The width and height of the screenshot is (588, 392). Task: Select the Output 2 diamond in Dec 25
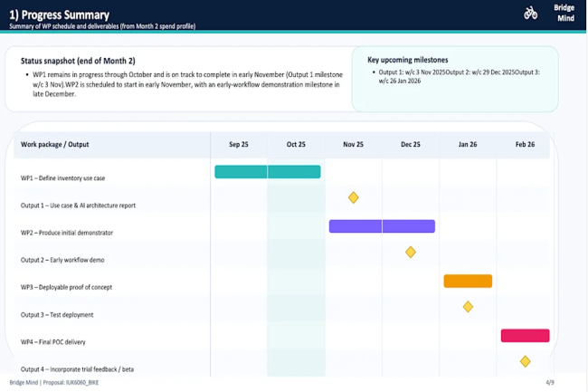(x=411, y=252)
